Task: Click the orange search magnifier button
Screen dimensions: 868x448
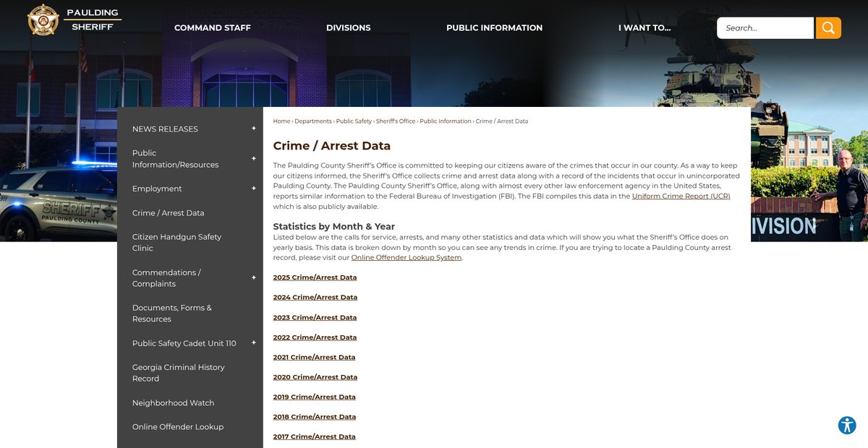Action: (828, 28)
